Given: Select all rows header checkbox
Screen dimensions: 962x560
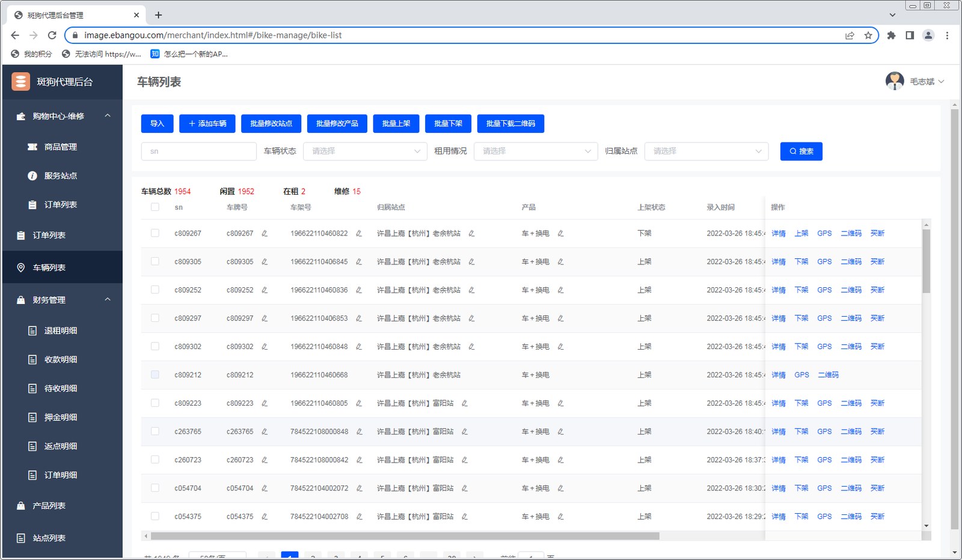Looking at the screenshot, I should (x=155, y=207).
